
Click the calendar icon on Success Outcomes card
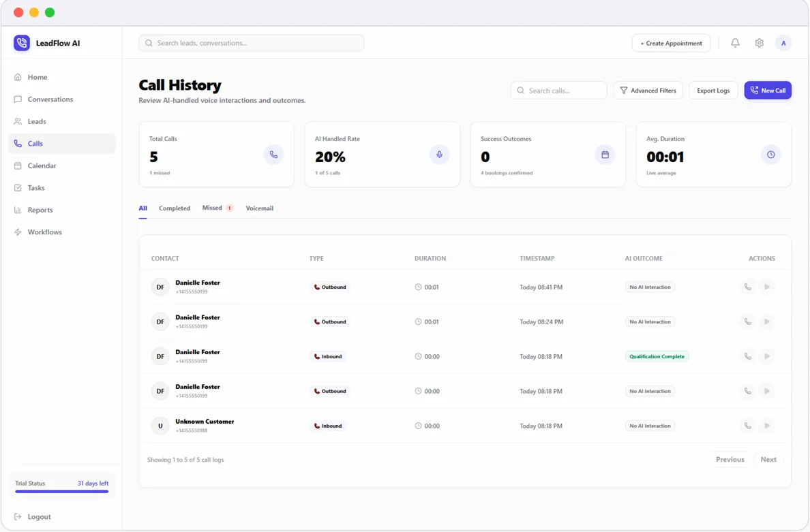tap(605, 155)
